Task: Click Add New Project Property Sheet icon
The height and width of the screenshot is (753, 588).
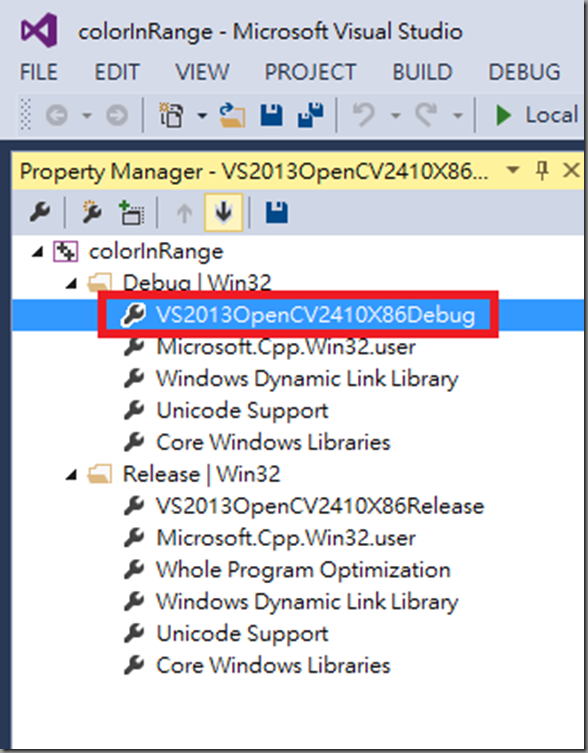Action: click(91, 212)
